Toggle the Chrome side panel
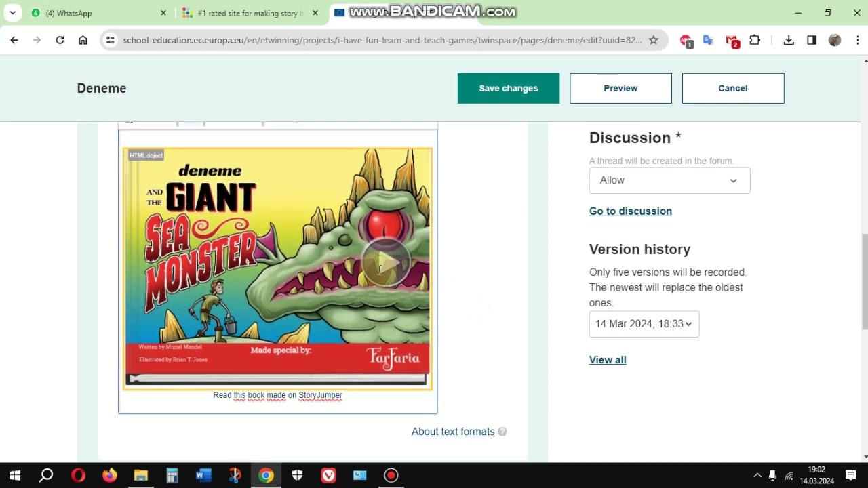The width and height of the screenshot is (868, 488). (x=812, y=41)
